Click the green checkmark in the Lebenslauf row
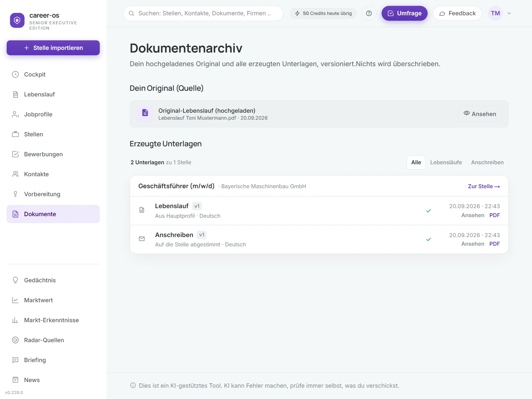The width and height of the screenshot is (532, 399). 429,210
